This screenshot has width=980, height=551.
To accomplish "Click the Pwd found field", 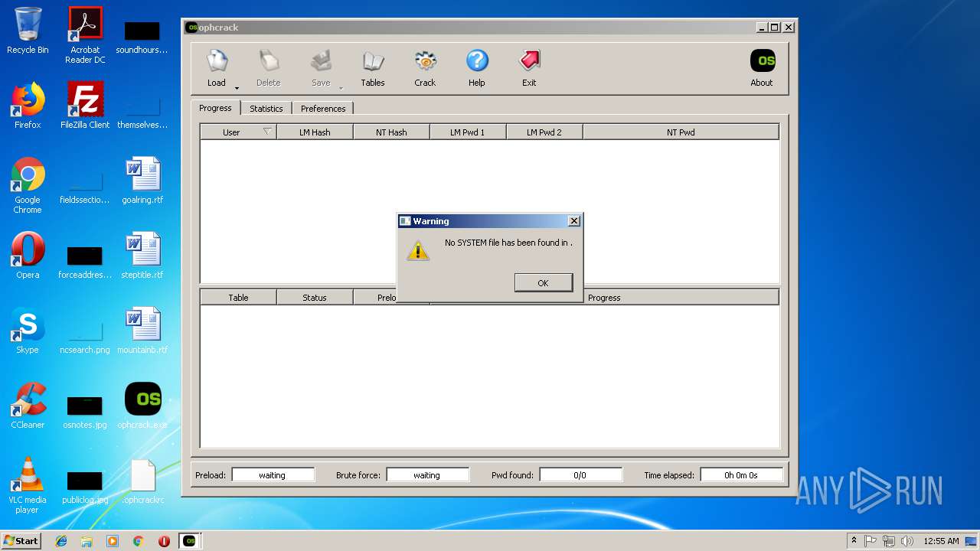I will click(580, 475).
